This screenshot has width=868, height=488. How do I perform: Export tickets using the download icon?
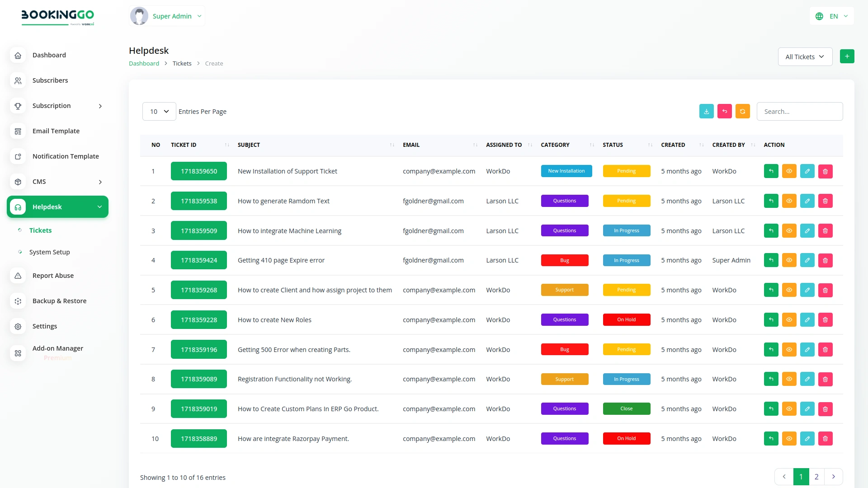pyautogui.click(x=706, y=111)
